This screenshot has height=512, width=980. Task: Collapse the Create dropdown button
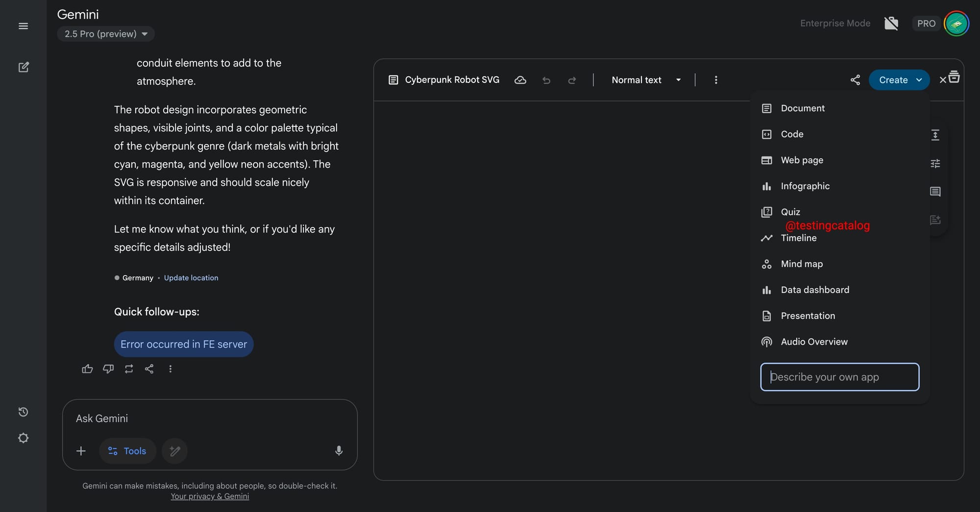pyautogui.click(x=899, y=80)
